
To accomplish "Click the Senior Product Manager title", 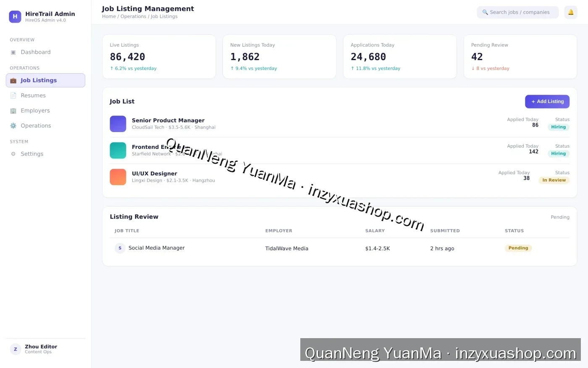I will coord(168,120).
